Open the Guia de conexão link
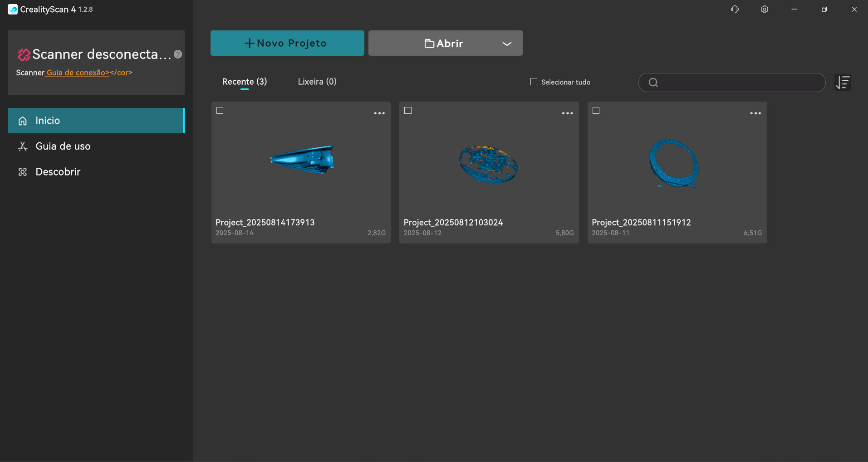The width and height of the screenshot is (868, 462). point(78,73)
